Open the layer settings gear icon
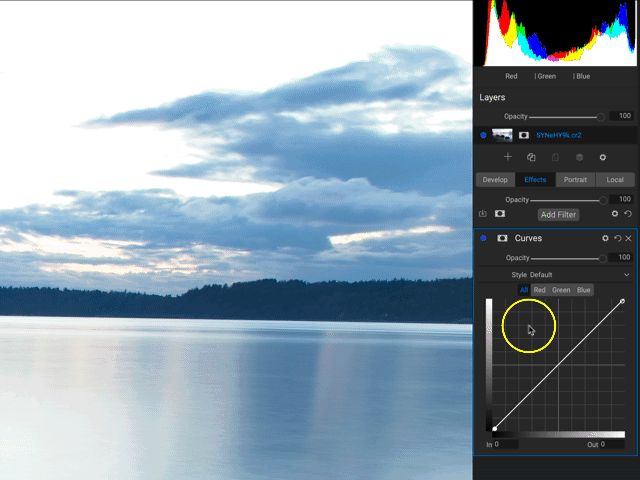The width and height of the screenshot is (640, 480). point(603,157)
